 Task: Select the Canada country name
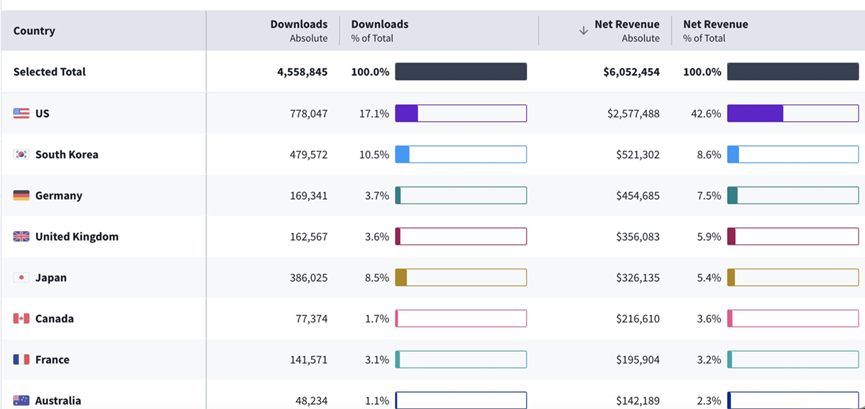pyautogui.click(x=55, y=318)
